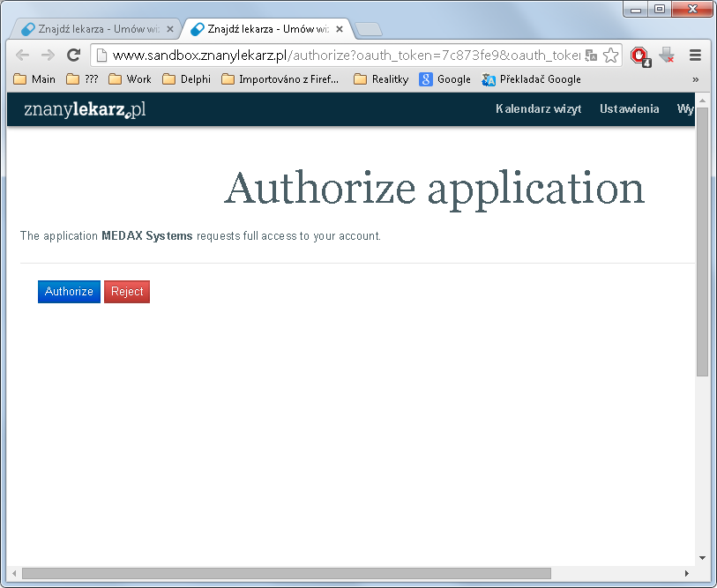Open the Chrome hamburger menu
This screenshot has width=717, height=588.
[695, 56]
